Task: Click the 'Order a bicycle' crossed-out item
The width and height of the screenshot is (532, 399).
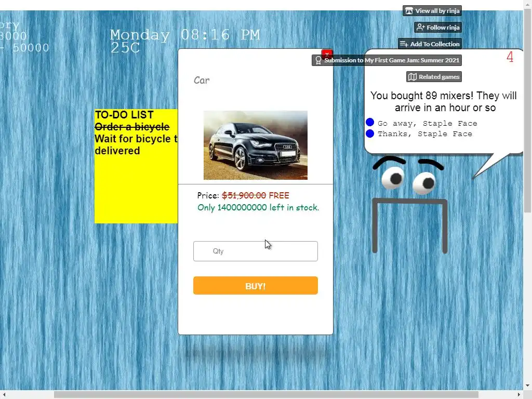Action: pyautogui.click(x=132, y=127)
